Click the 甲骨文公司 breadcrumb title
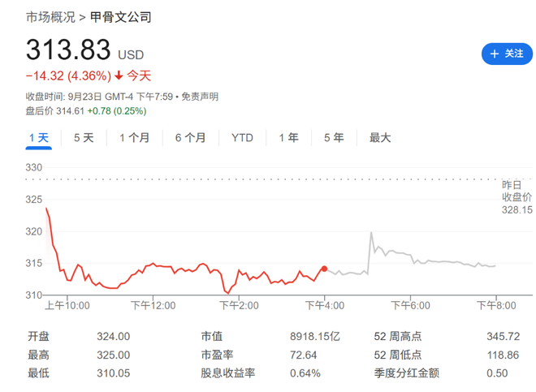This screenshot has height=392, width=536. point(120,17)
